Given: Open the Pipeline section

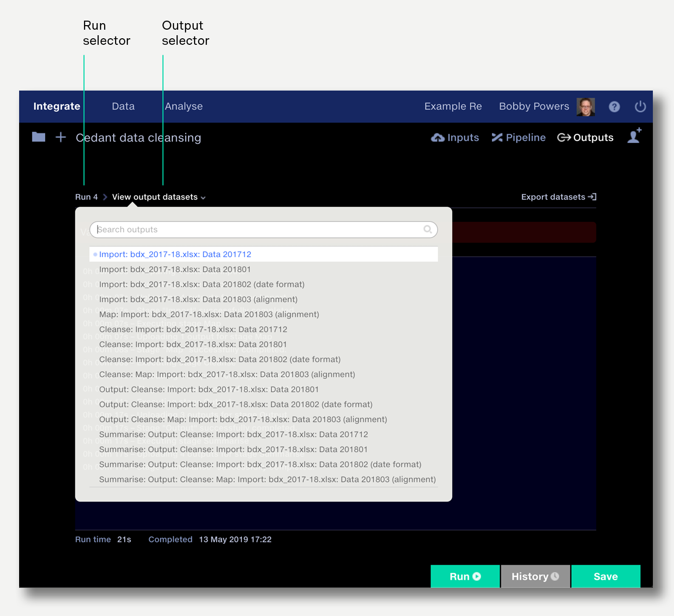Looking at the screenshot, I should tap(519, 137).
